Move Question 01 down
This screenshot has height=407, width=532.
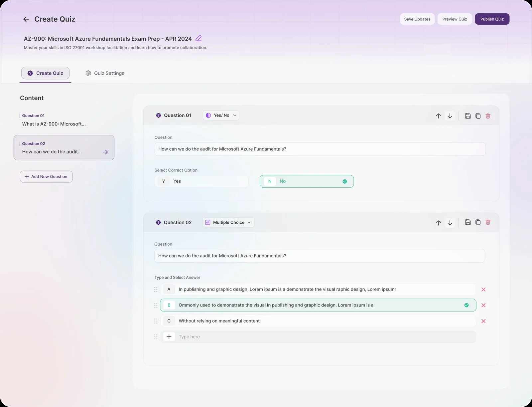click(450, 116)
